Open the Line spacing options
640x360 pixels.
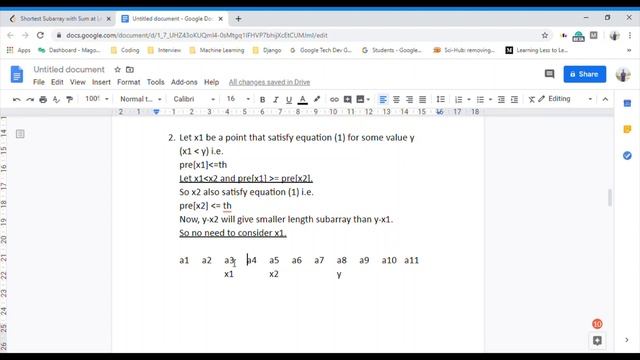point(440,99)
